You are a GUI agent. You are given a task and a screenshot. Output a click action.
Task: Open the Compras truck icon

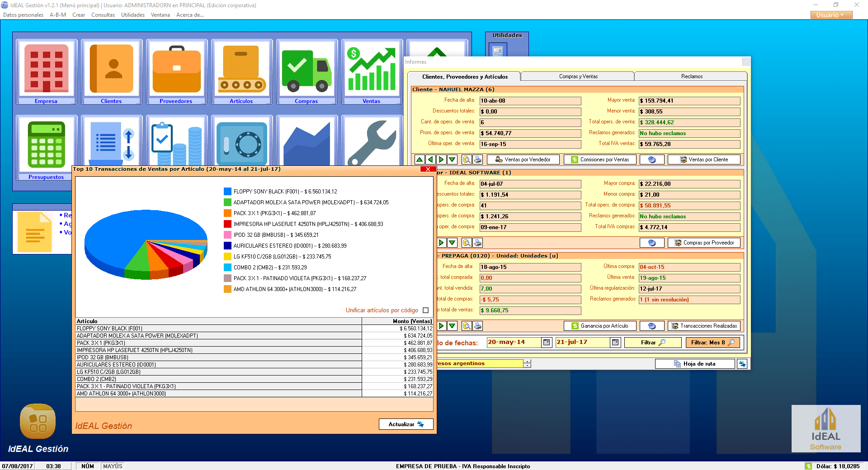[x=307, y=72]
